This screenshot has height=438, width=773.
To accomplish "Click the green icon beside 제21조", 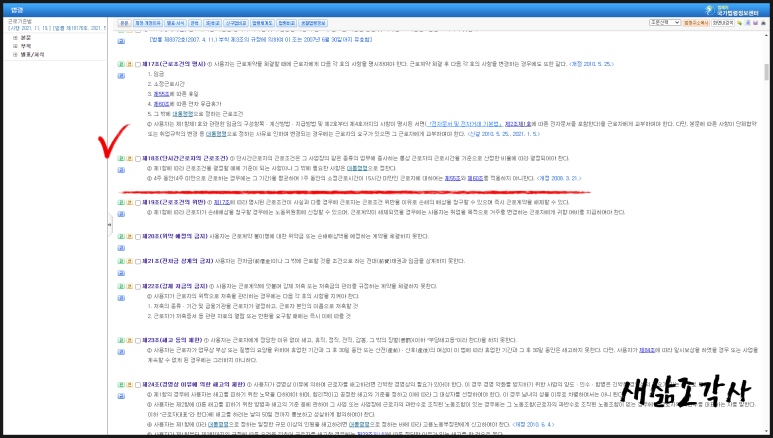I will (121, 261).
